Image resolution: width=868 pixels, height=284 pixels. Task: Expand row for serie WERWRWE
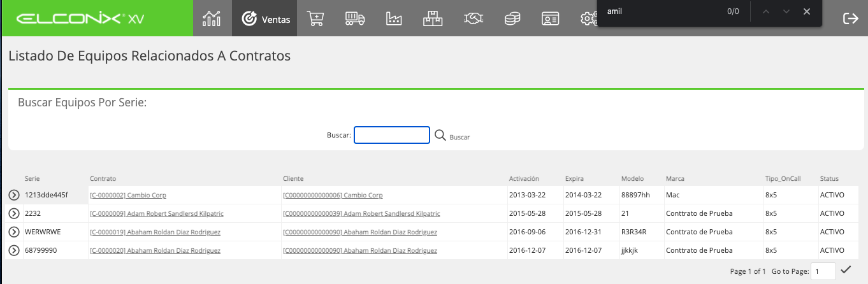point(14,232)
